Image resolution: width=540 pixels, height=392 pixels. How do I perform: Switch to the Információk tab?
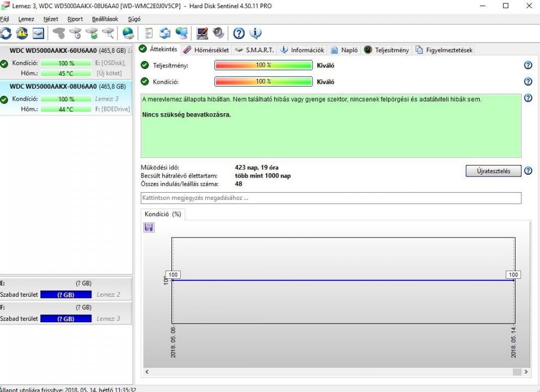click(x=302, y=50)
